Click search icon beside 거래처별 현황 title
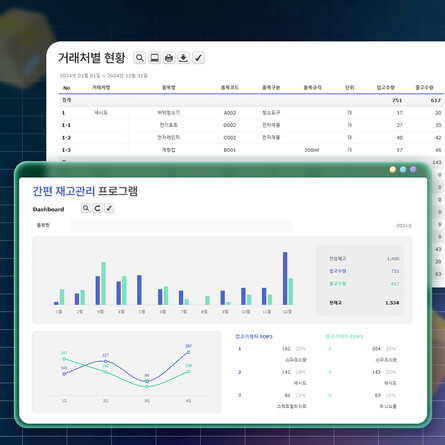Screen dimensions: 445x445 tap(140, 58)
